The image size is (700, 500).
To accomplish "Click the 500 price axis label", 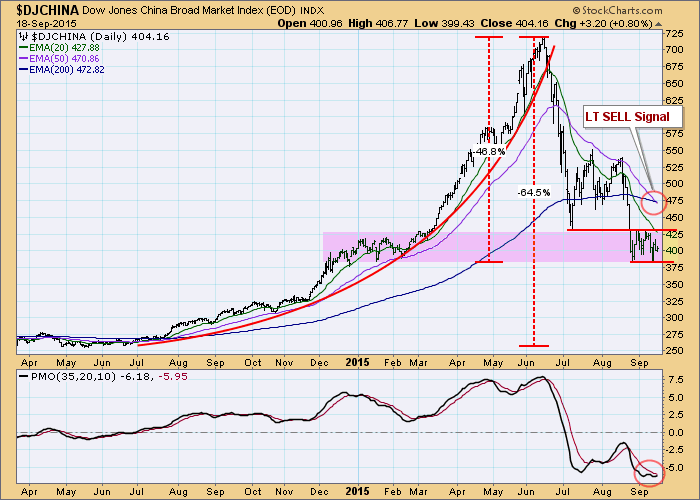I will (x=674, y=183).
